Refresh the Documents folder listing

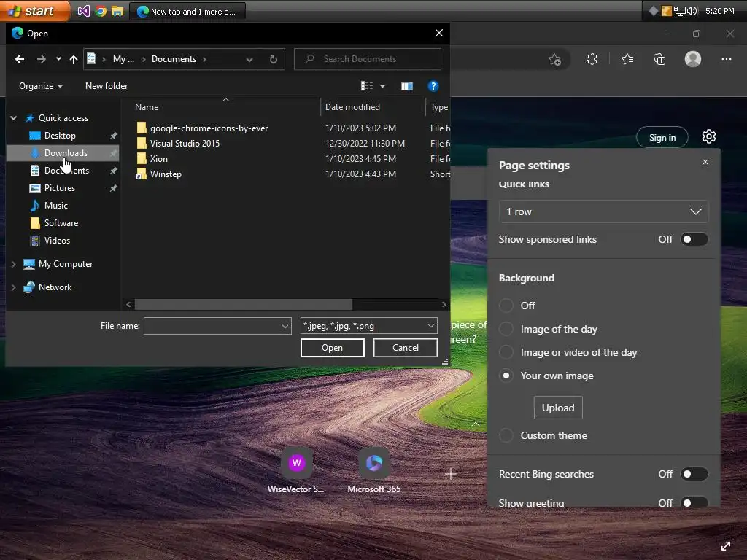[x=274, y=59]
